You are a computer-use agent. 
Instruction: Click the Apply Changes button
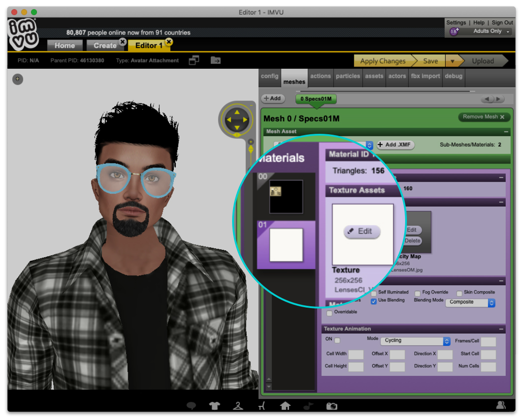tap(383, 61)
